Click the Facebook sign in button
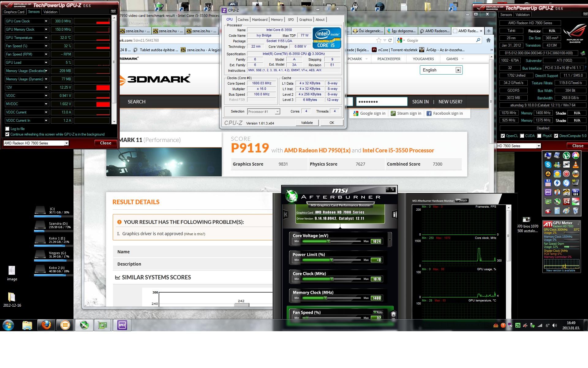The width and height of the screenshot is (588, 368). [445, 113]
